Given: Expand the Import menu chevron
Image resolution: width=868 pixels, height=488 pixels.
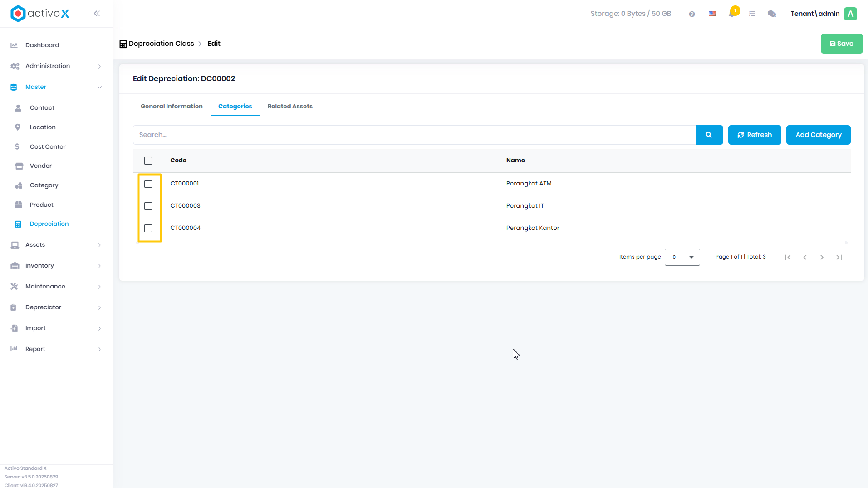Looking at the screenshot, I should [x=99, y=329].
